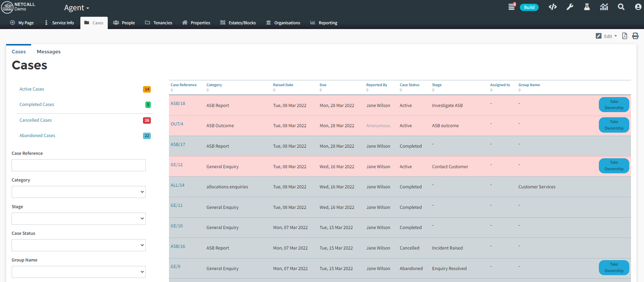Sort by Case Reference column header
Image resolution: width=644 pixels, height=282 pixels.
(x=183, y=85)
